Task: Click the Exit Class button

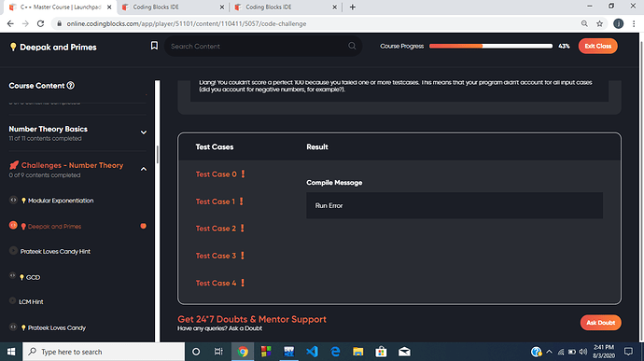Action: coord(597,46)
